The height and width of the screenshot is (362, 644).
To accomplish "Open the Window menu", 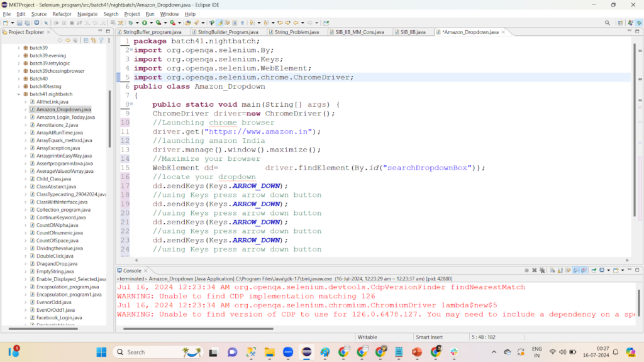I will click(x=169, y=14).
